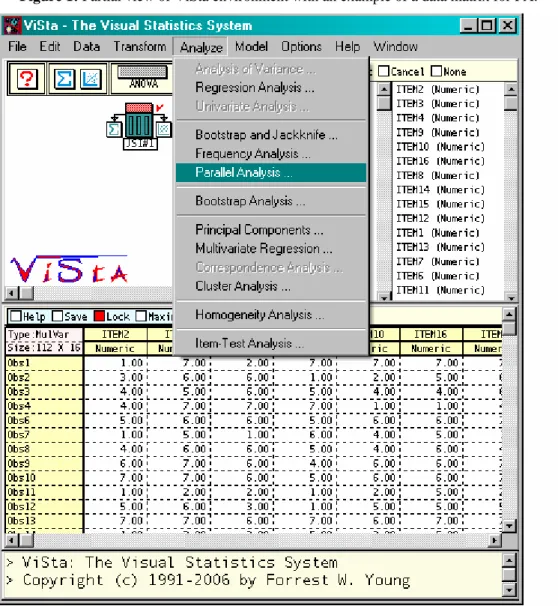Viewport: 558px width, 606px height.
Task: Select Parallel Analysis menu item
Action: 271,172
